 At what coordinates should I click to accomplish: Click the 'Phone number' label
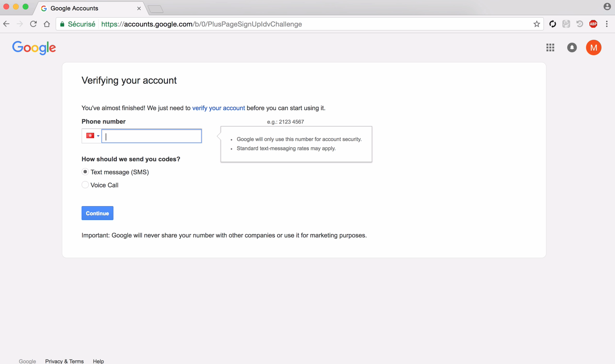103,121
